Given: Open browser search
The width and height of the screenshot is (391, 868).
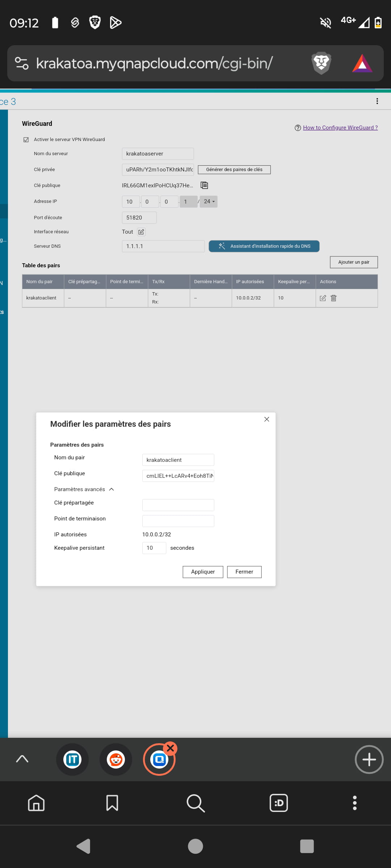Looking at the screenshot, I should pyautogui.click(x=195, y=803).
